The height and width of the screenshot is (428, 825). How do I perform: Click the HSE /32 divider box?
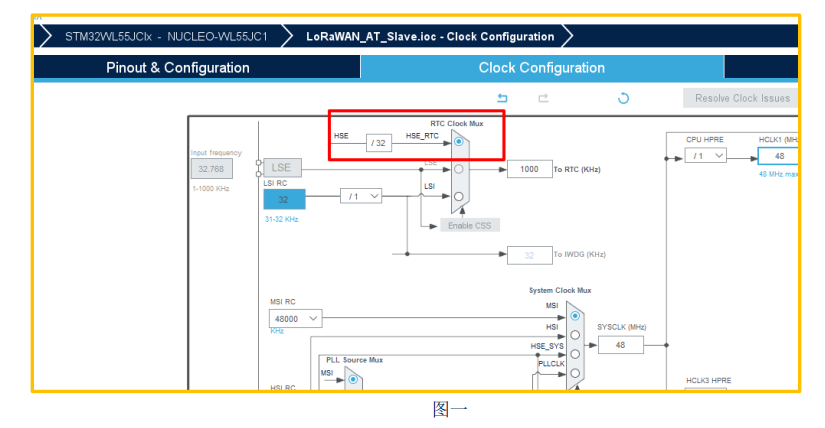click(x=379, y=143)
